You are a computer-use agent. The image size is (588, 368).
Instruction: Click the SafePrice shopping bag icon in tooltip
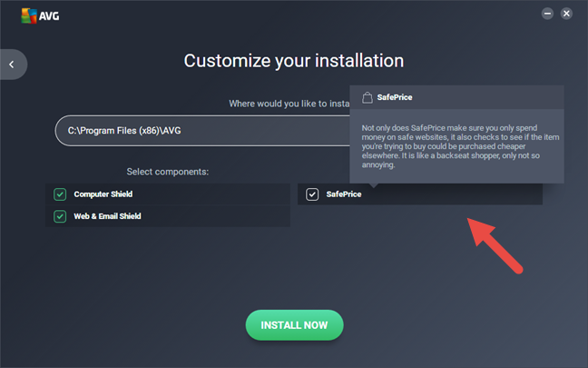coord(367,97)
